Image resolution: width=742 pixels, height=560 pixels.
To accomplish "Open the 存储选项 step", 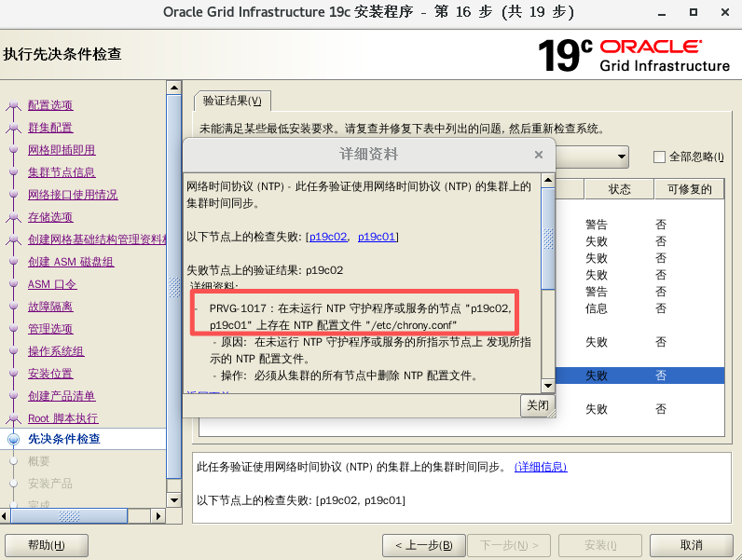I will click(50, 217).
